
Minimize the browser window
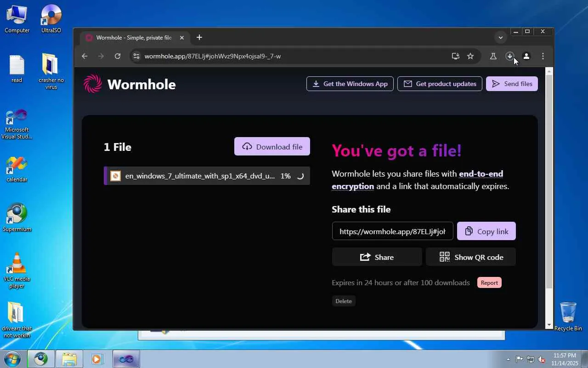click(516, 32)
